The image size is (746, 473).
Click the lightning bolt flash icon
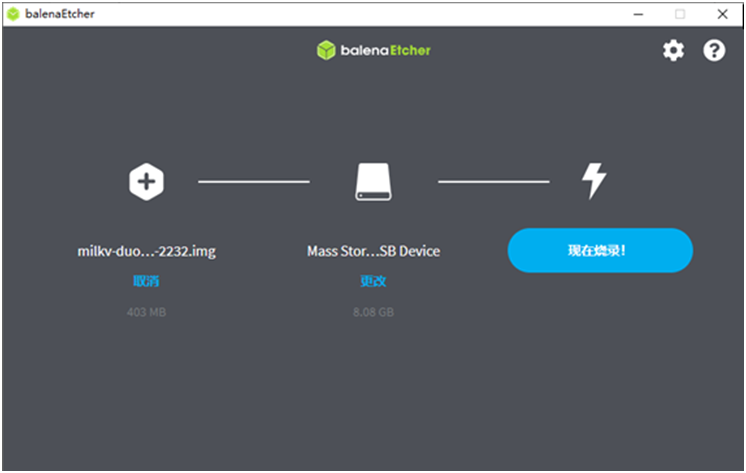(594, 181)
